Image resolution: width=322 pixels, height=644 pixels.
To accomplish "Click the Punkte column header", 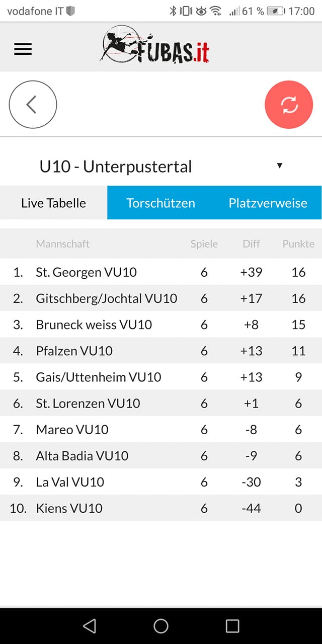I will pyautogui.click(x=298, y=244).
